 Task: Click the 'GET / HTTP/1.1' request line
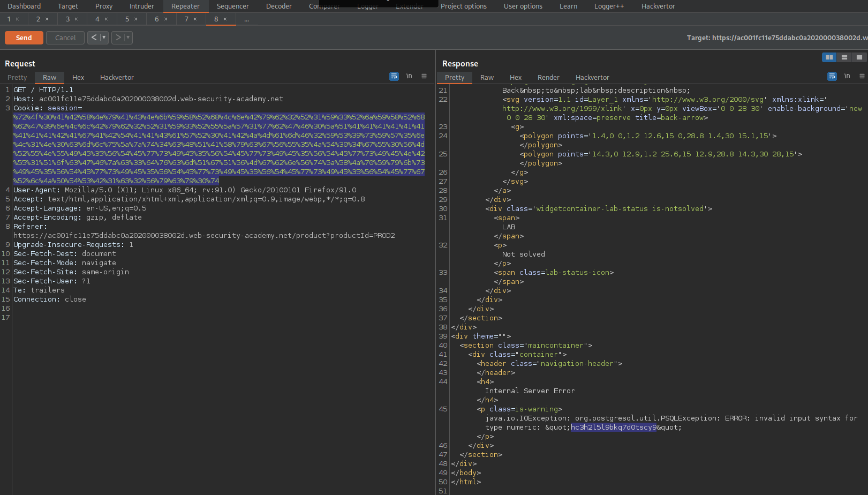(x=43, y=90)
